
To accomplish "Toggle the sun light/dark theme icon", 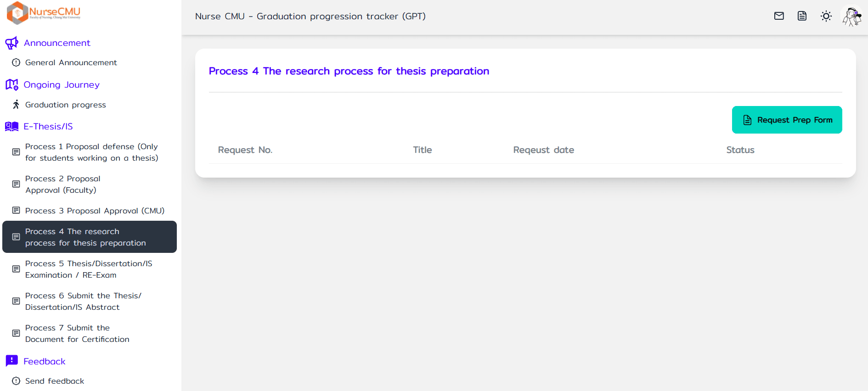I will click(x=826, y=16).
